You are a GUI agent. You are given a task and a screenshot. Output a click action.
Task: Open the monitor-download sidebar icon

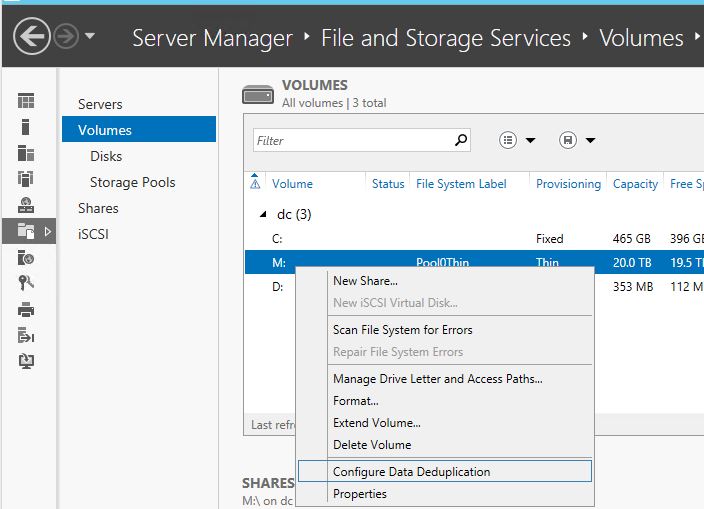[x=26, y=361]
